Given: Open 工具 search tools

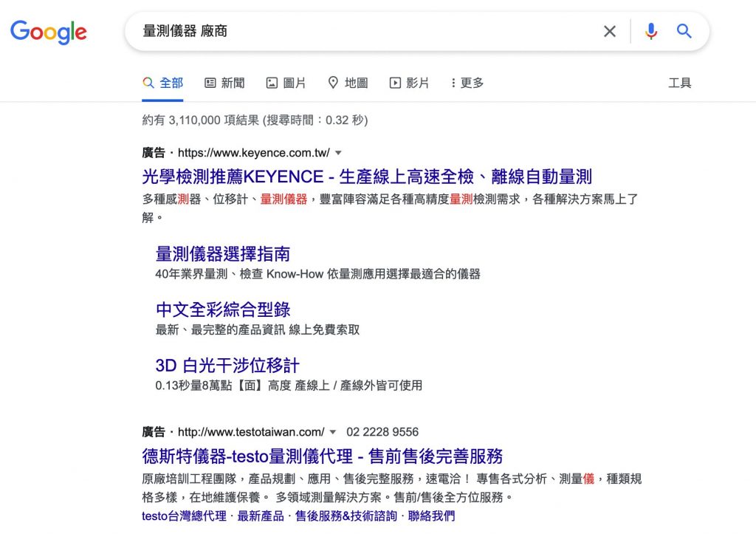Looking at the screenshot, I should click(680, 83).
